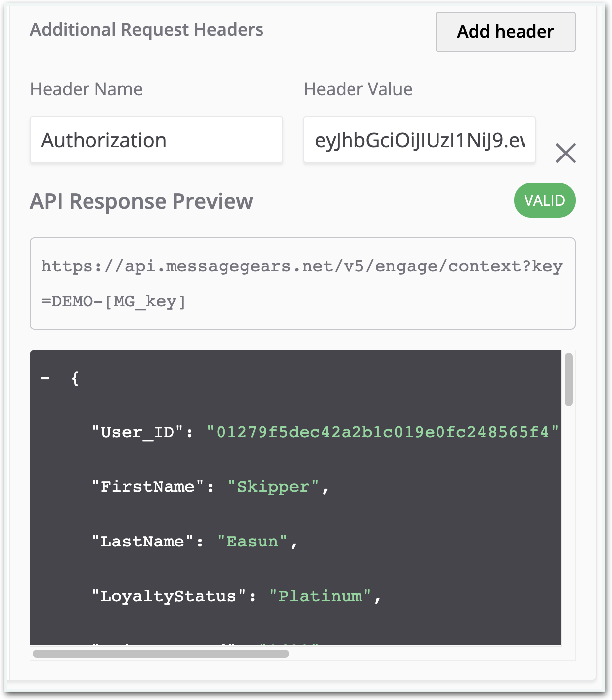Select the API request URL text box
Viewport: 612px width, 700px height.
click(303, 284)
